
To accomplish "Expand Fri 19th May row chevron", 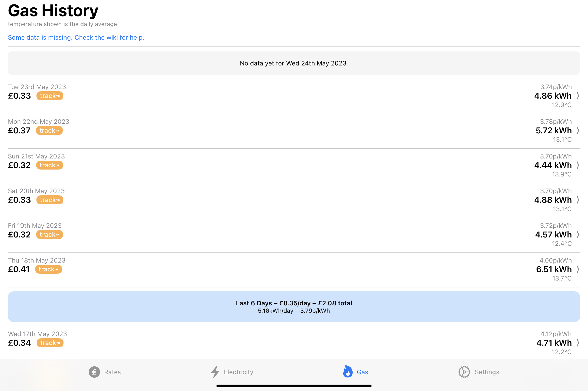I will pos(578,235).
